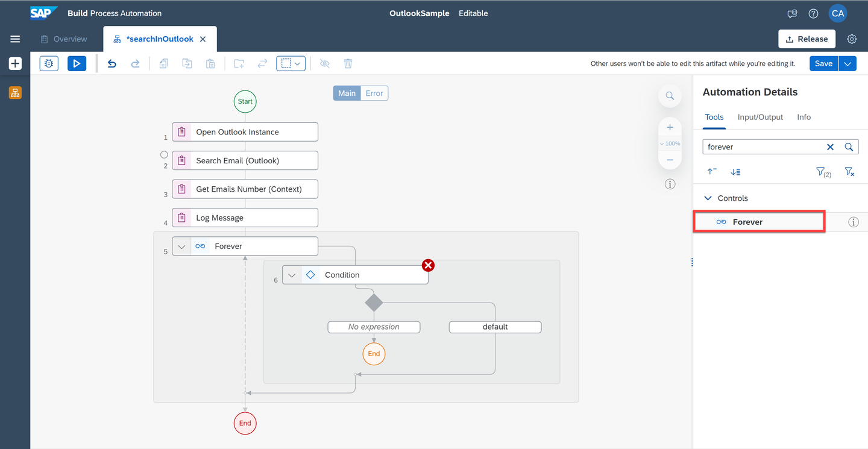The height and width of the screenshot is (449, 868).
Task: Select the Log Message step
Action: click(x=245, y=218)
